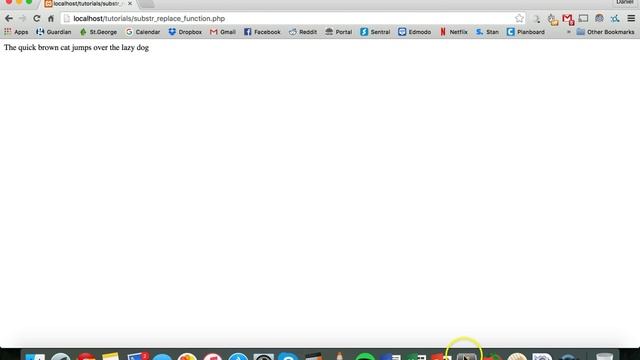Click the grey extension beside the bookmark star
Screen dimensions: 640x360
[536, 19]
